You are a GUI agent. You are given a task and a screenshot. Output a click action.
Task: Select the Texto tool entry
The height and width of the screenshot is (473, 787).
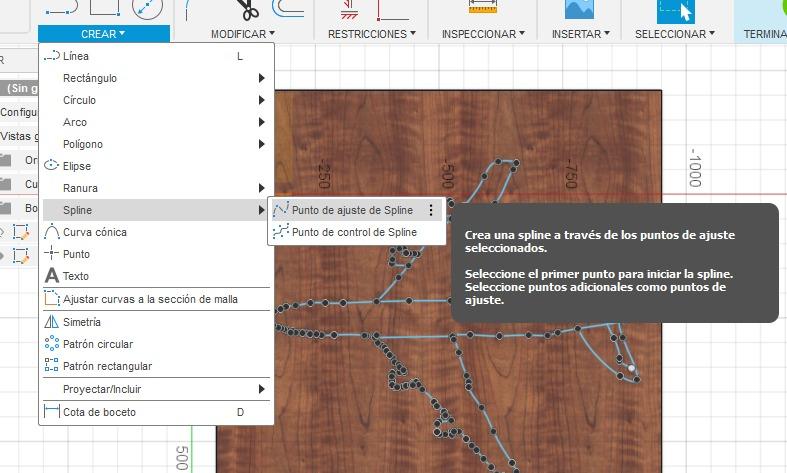[156, 276]
